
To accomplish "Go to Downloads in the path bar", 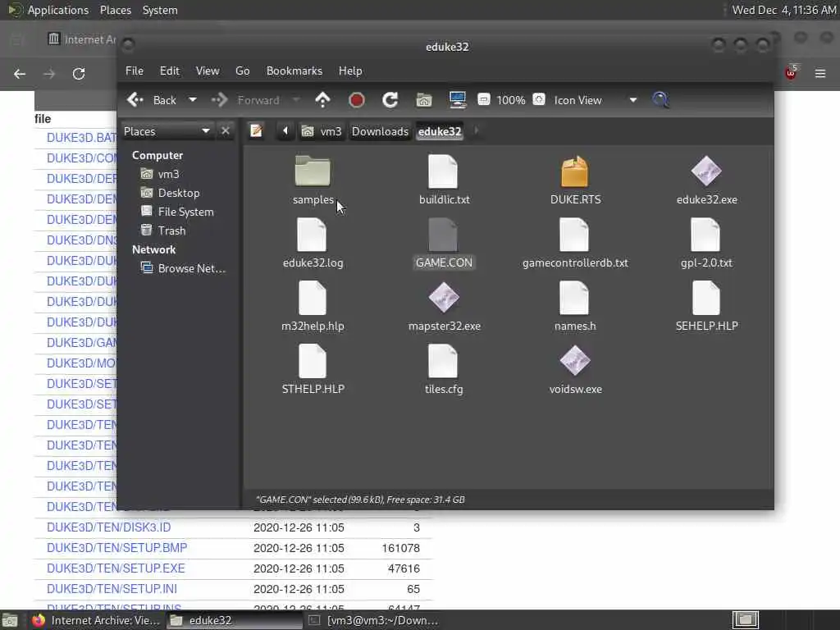I will [380, 131].
